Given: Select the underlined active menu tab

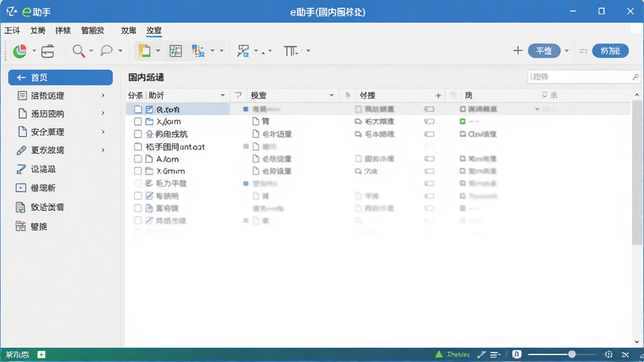Looking at the screenshot, I should point(154,30).
